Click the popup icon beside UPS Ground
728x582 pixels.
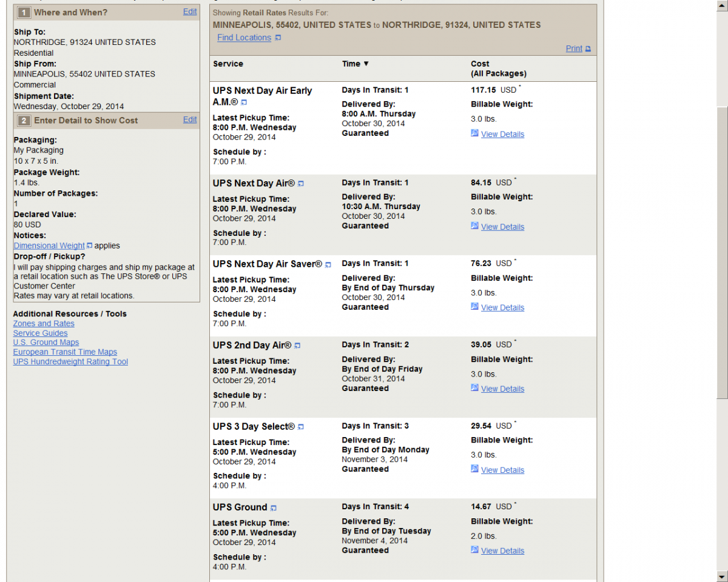(x=274, y=508)
